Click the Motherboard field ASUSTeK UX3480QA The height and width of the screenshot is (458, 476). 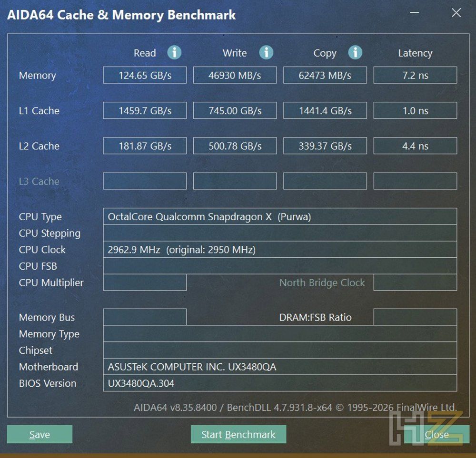pos(280,367)
